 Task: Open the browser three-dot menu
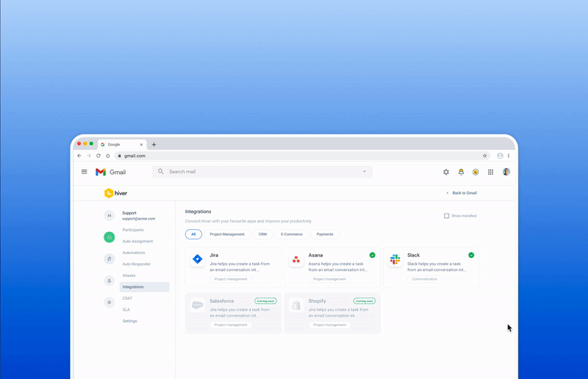point(509,156)
